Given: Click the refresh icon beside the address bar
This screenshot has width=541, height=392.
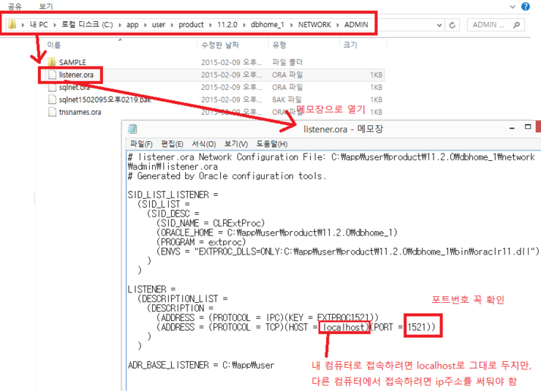Looking at the screenshot, I should click(453, 25).
